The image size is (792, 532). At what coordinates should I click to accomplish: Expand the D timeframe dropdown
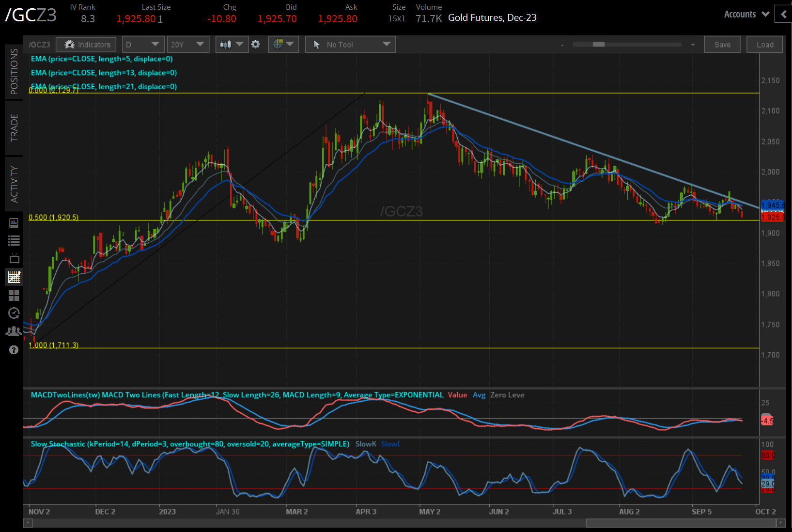tap(143, 45)
